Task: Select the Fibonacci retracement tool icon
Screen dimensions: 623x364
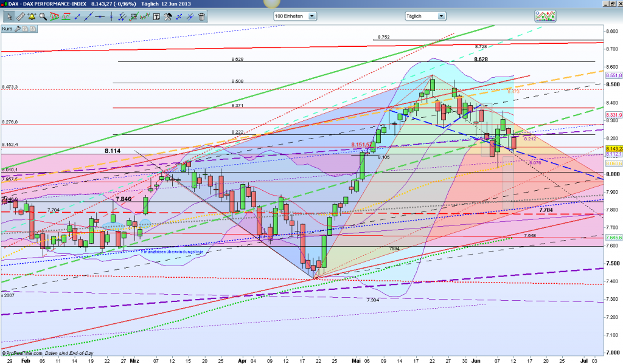Action: tap(134, 16)
